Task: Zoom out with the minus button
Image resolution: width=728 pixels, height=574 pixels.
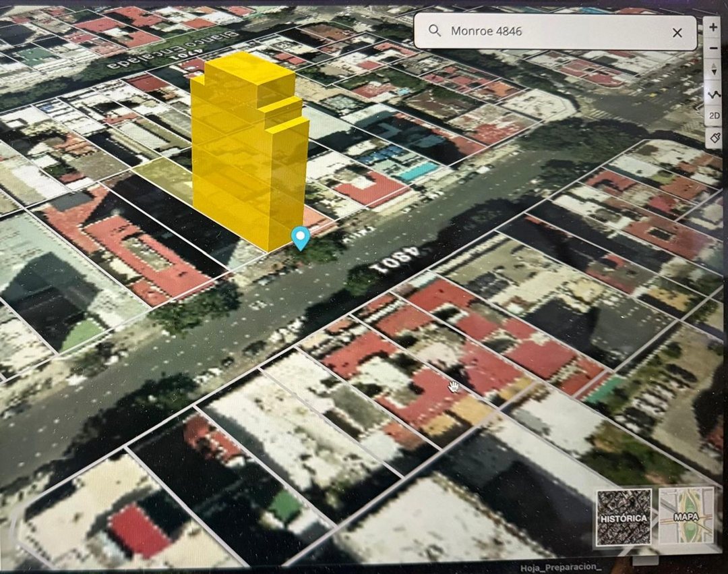Action: [714, 49]
